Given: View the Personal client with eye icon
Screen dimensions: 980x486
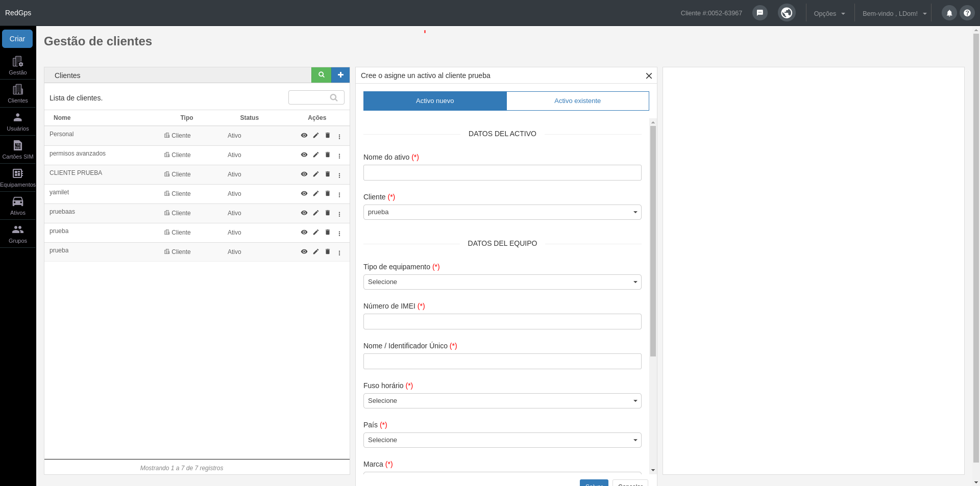Looking at the screenshot, I should (304, 136).
